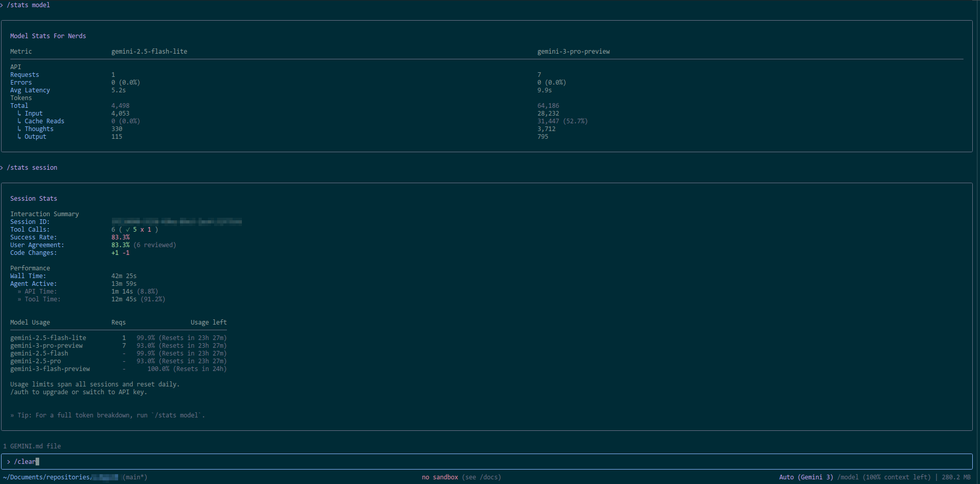Screen dimensions: 980x484
Task: Click the 'Usage left' column header
Action: pos(209,322)
